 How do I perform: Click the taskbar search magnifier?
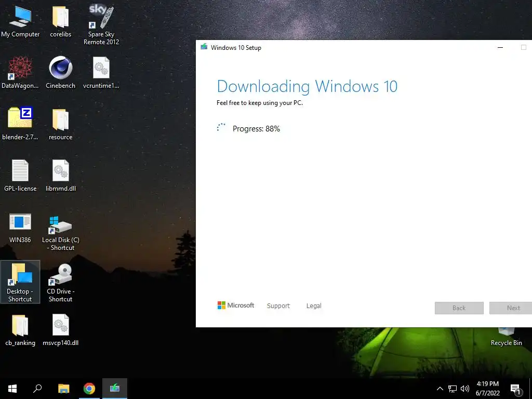pos(37,389)
